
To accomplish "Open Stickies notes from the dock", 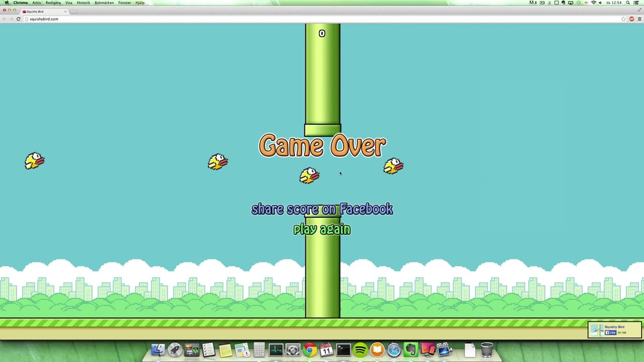I will (x=225, y=349).
